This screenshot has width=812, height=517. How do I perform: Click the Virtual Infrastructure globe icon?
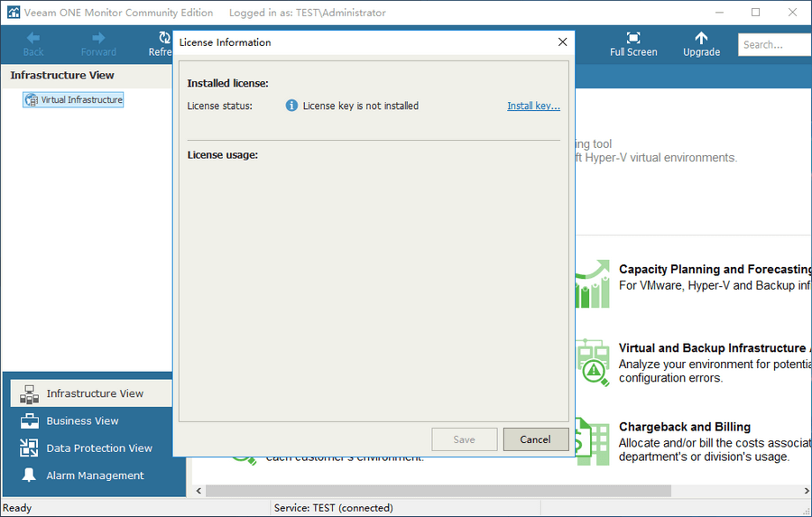(x=32, y=100)
